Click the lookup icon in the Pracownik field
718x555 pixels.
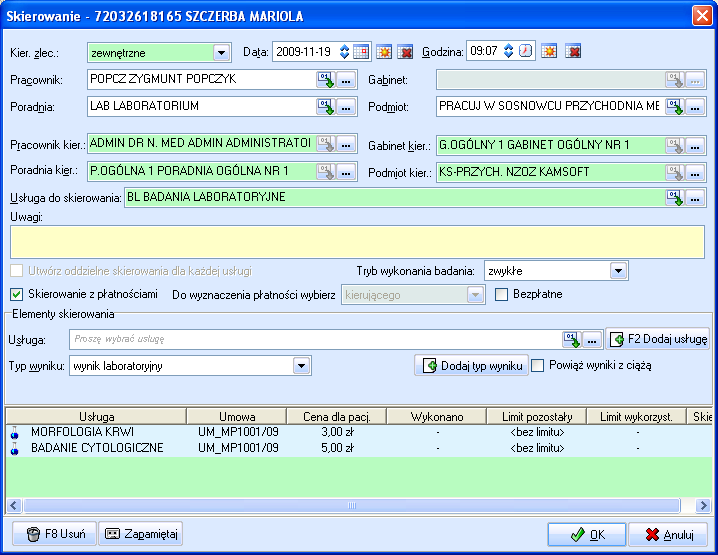click(x=326, y=80)
